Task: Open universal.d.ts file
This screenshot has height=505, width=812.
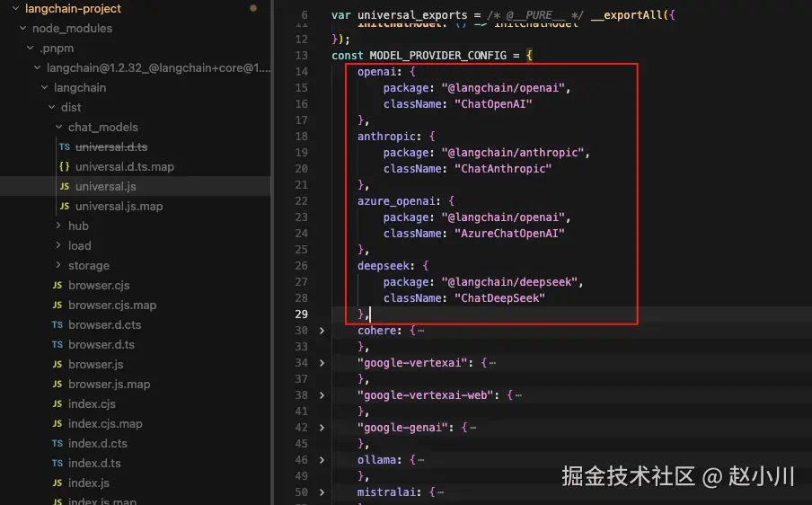Action: click(x=111, y=147)
